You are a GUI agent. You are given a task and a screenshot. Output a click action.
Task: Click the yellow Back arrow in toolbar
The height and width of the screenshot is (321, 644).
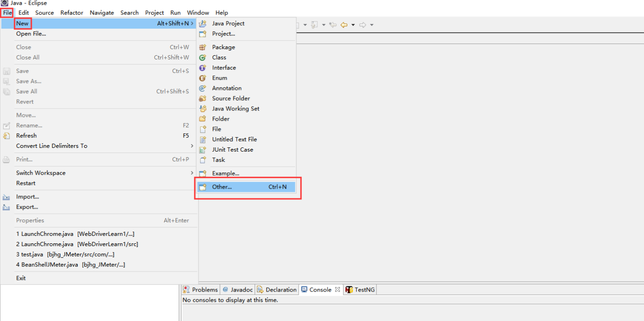click(344, 25)
